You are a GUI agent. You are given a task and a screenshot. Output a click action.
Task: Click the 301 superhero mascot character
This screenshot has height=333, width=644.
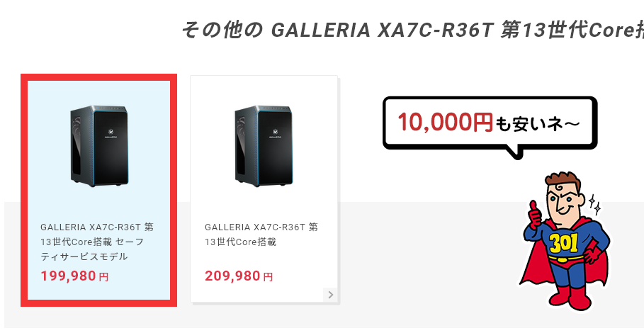565,242
